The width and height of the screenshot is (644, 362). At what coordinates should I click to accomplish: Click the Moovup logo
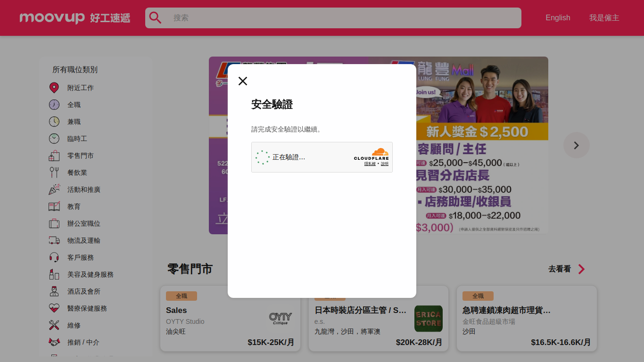(75, 18)
